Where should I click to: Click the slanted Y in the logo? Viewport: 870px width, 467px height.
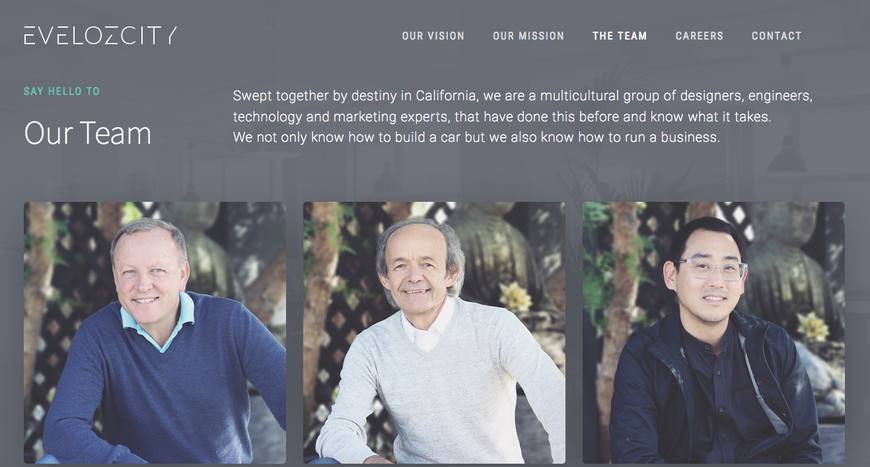171,35
